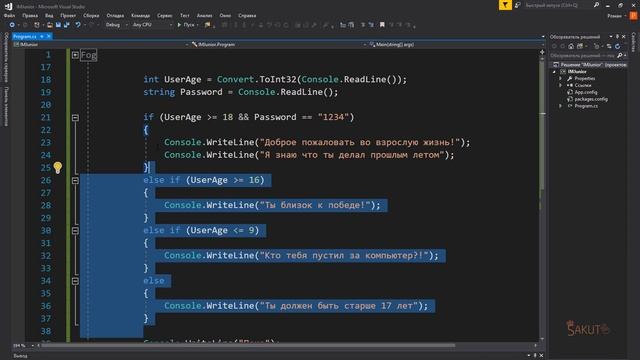Click the pending changes filter icon in Solution Explorer
640x360 pixels.
click(597, 46)
